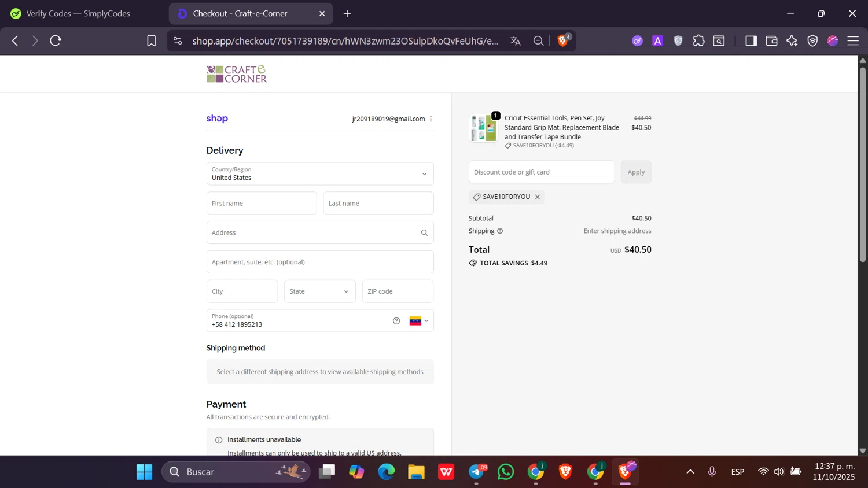Click the Installments unavailable info icon
This screenshot has width=868, height=488.
tap(219, 440)
